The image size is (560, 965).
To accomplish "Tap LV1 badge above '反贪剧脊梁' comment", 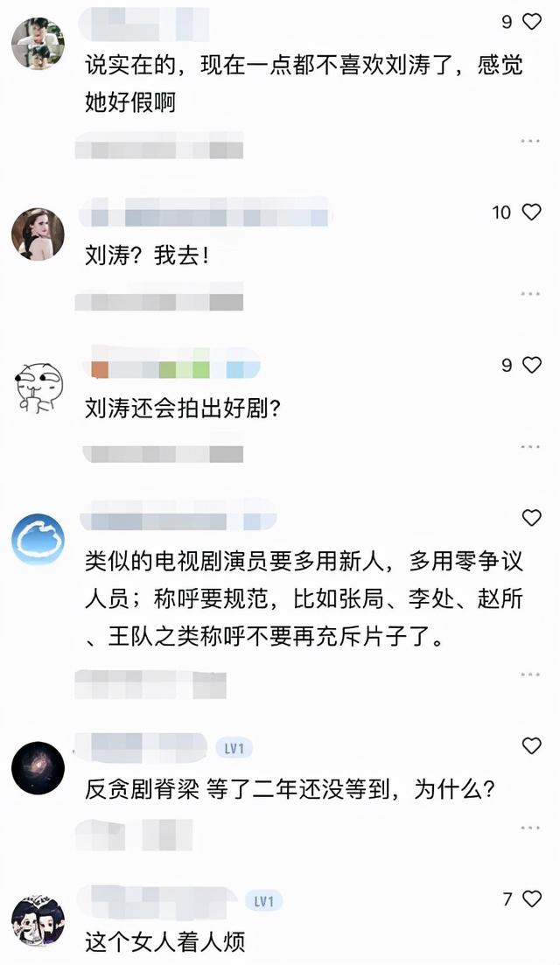I will tap(234, 748).
